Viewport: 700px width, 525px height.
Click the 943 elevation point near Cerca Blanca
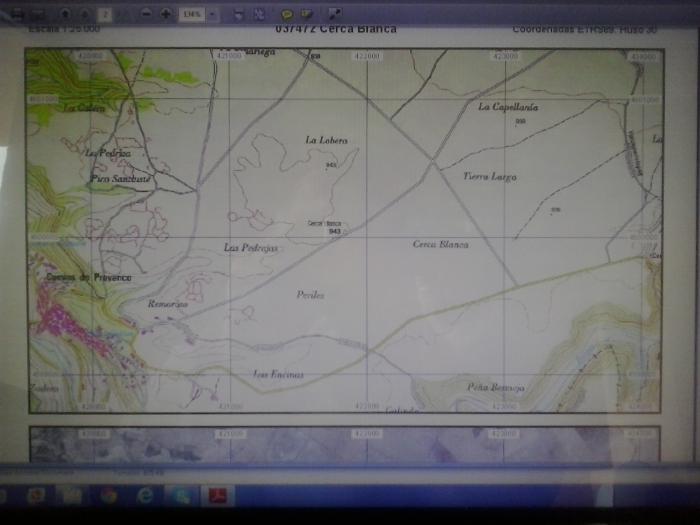(334, 231)
